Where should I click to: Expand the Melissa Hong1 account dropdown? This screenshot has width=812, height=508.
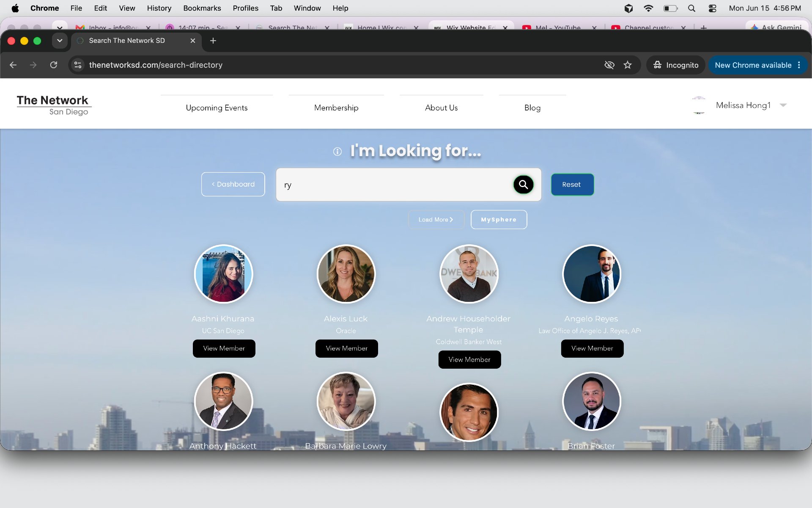(783, 105)
